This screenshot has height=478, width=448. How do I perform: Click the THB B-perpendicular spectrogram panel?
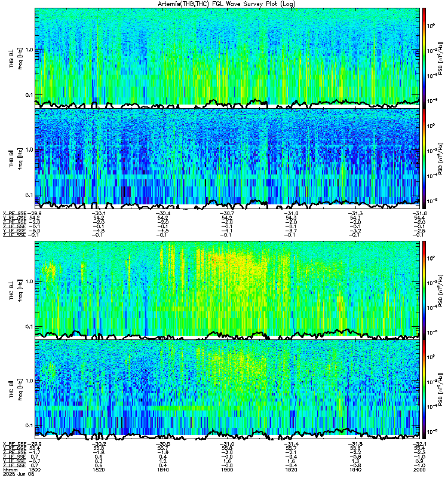coord(228,58)
